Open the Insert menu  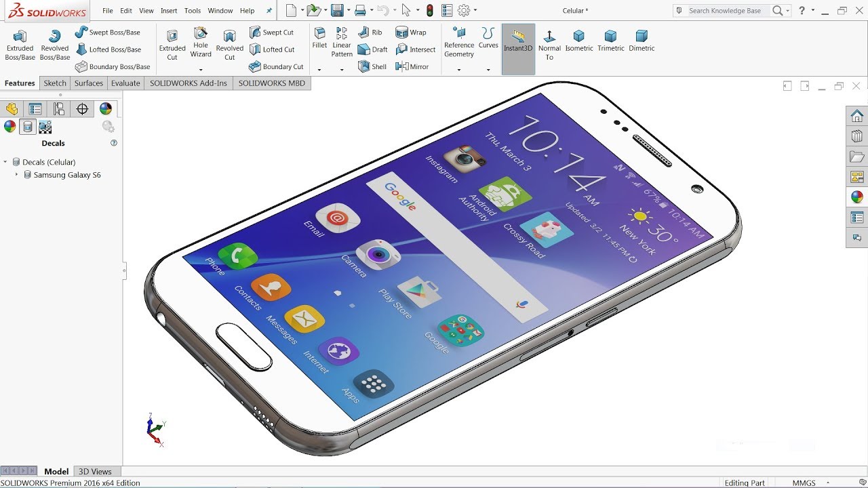coord(169,11)
